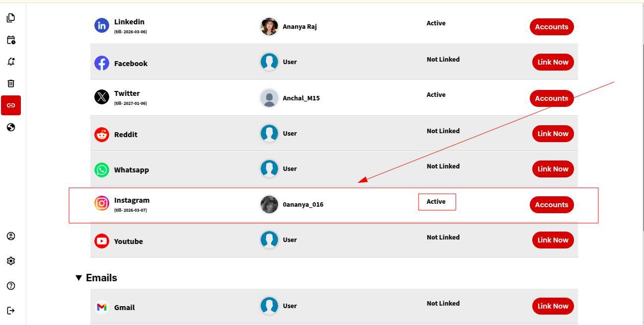This screenshot has height=325, width=644.
Task: Open the settings gear icon
Action: pyautogui.click(x=10, y=261)
